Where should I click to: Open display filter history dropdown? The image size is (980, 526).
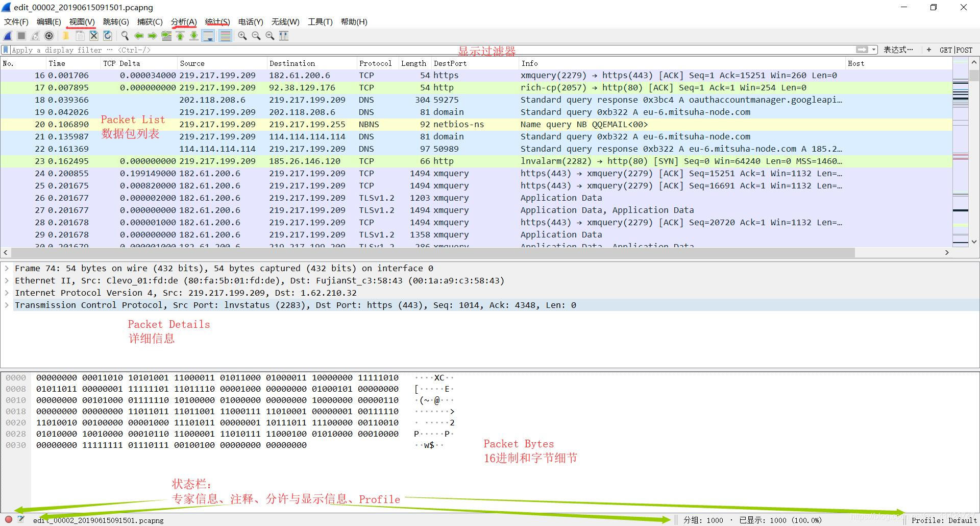pos(874,50)
